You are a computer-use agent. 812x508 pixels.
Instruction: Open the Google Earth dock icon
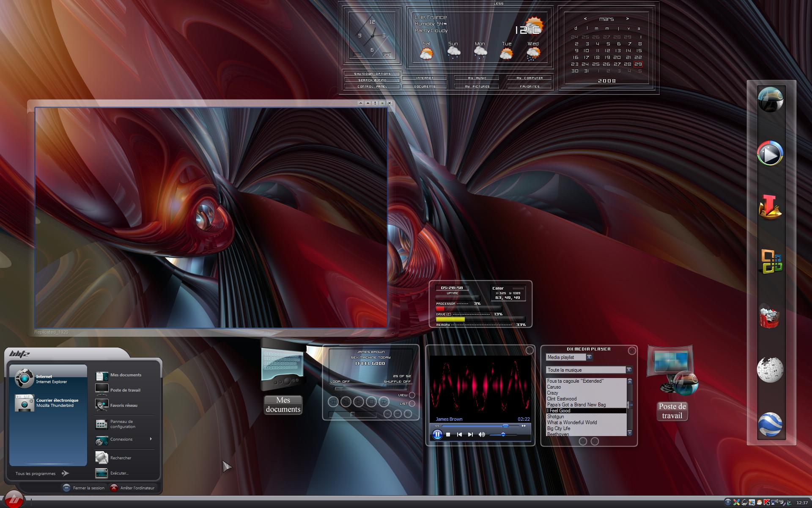click(x=770, y=424)
